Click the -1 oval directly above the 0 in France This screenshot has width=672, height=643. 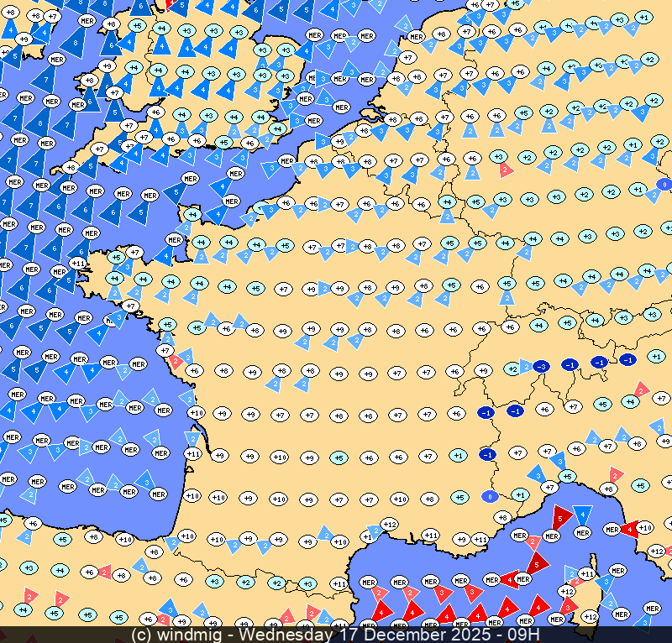pos(487,454)
